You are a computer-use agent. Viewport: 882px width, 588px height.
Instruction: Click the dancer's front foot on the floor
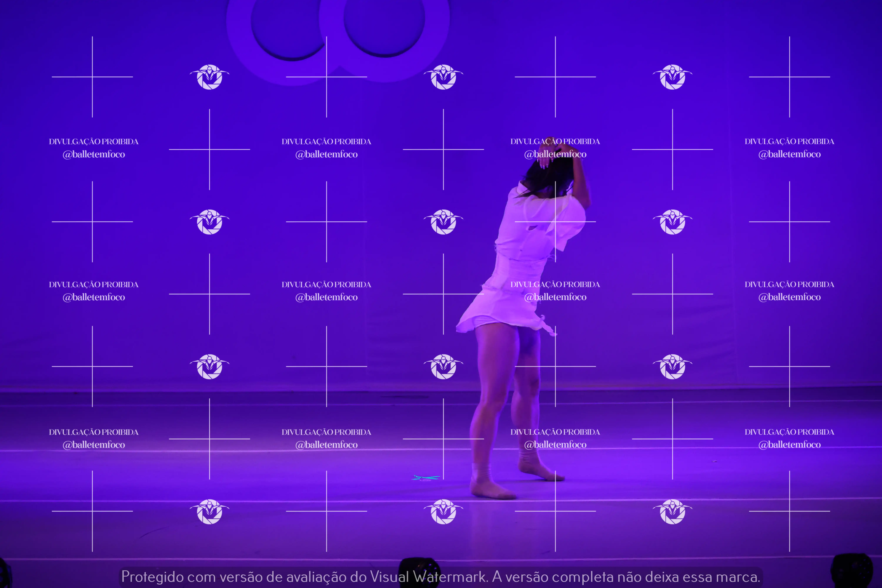point(491,489)
